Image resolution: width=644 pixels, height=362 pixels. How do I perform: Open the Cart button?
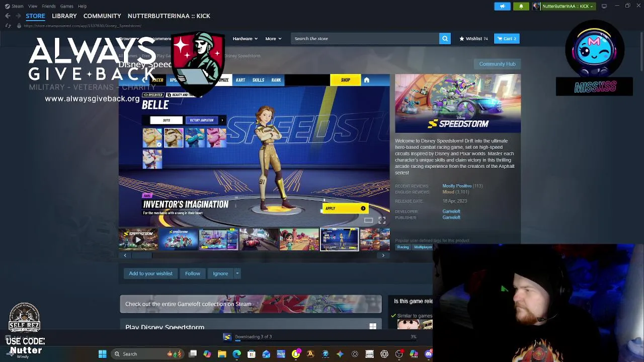(507, 39)
